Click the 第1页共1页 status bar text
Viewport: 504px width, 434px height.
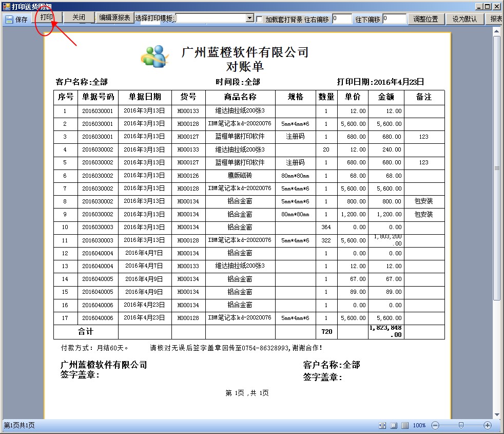coord(20,426)
